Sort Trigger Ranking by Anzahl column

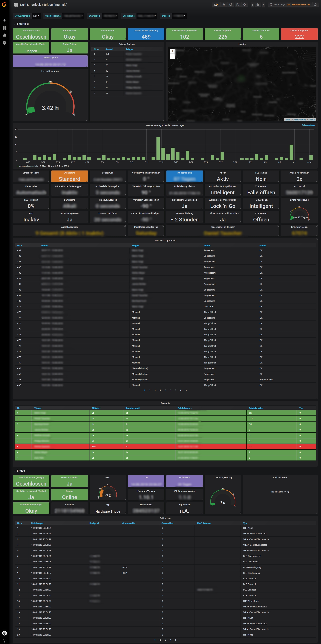[x=109, y=49]
